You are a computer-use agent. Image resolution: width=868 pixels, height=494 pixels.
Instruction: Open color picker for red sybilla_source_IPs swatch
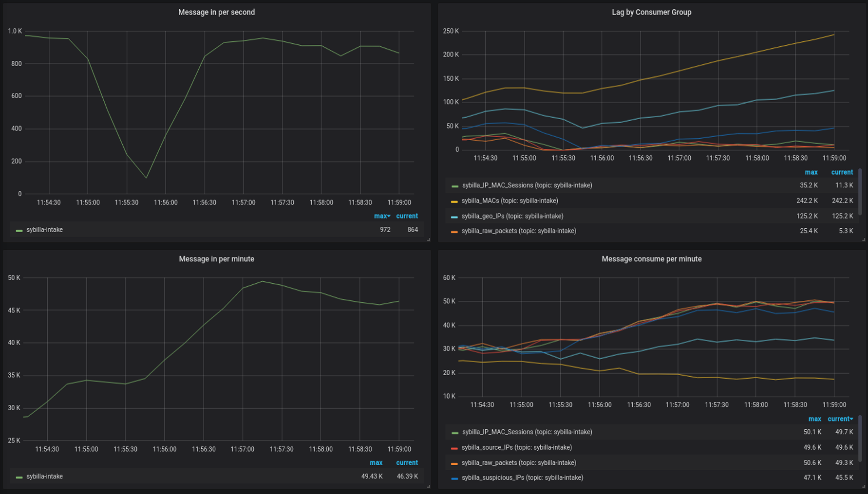tap(454, 448)
